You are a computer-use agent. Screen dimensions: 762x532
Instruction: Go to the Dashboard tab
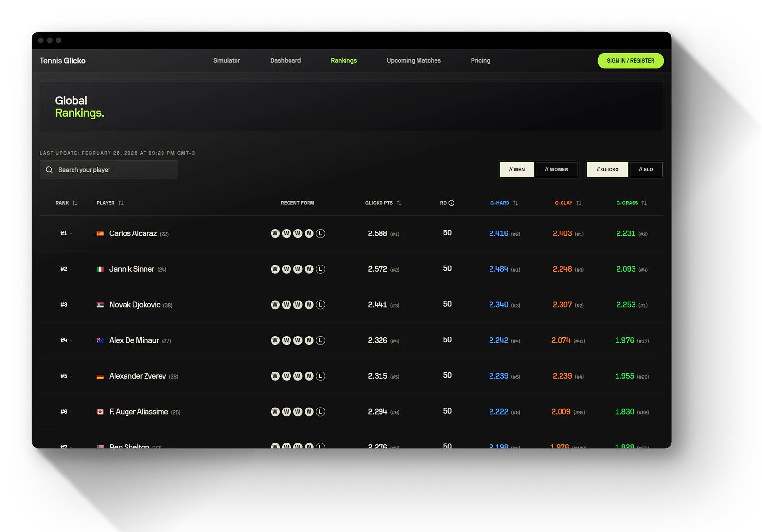pos(285,61)
